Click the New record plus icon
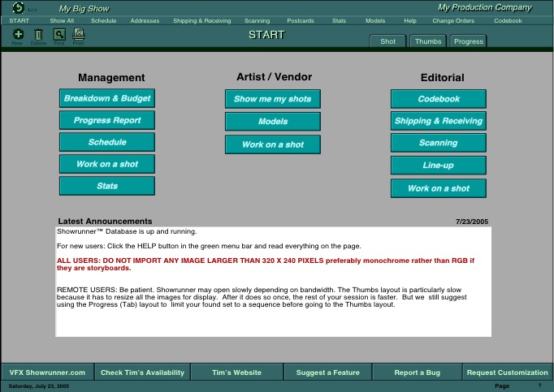The height and width of the screenshot is (392, 554). (x=18, y=34)
